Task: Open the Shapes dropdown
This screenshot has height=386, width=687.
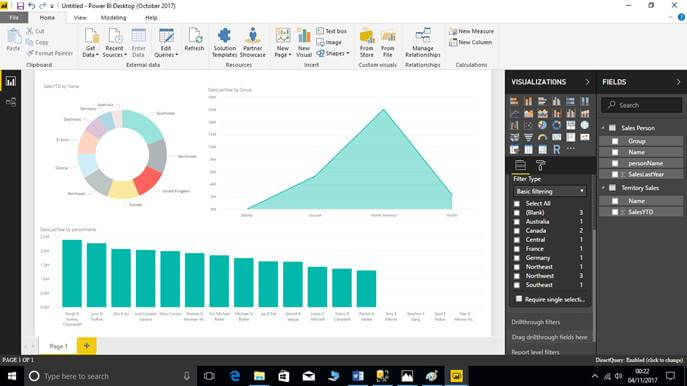Action: pos(333,53)
